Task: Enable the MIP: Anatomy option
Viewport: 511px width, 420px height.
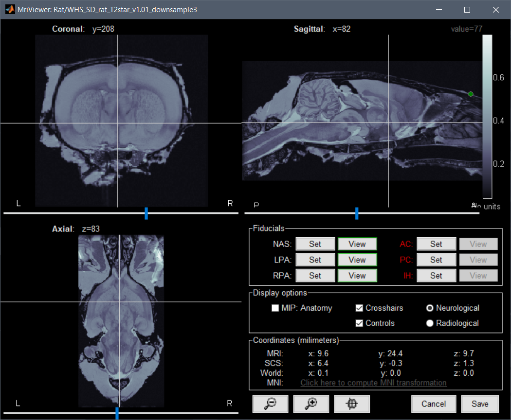Action: point(275,308)
